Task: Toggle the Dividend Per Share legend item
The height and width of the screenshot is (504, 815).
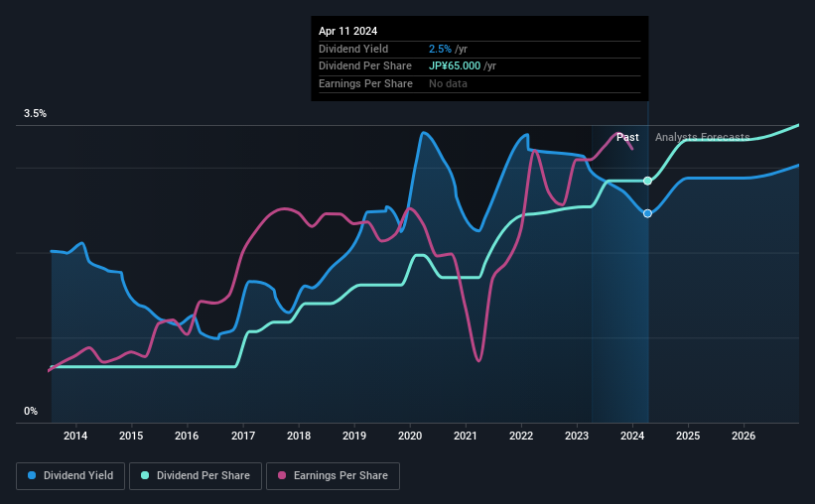Action: [x=196, y=476]
